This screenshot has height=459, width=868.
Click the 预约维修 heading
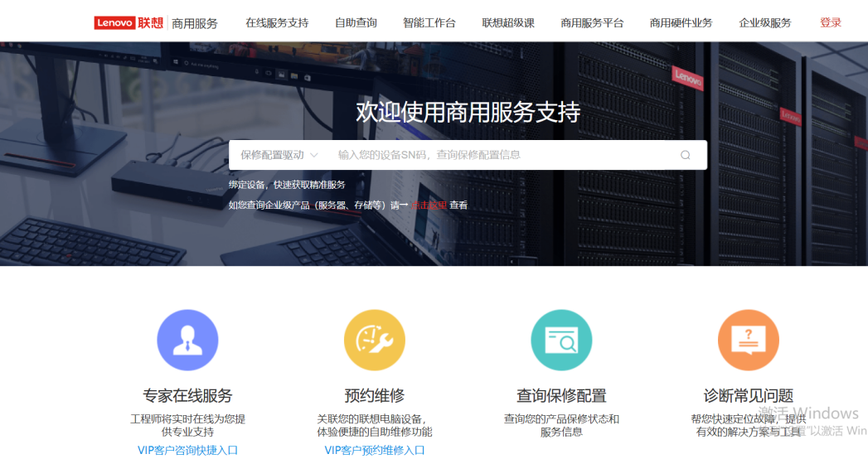[x=375, y=395]
